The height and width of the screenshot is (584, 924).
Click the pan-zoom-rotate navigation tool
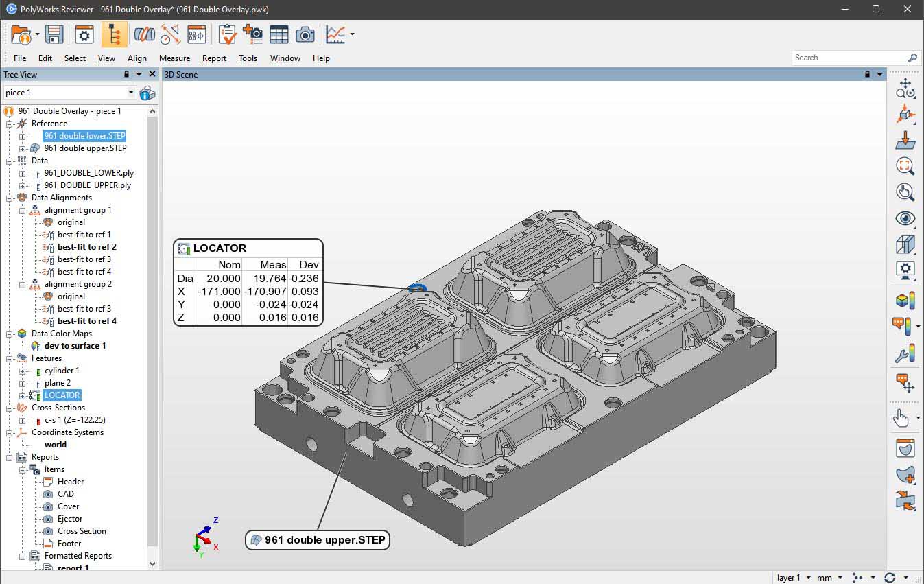pyautogui.click(x=905, y=88)
